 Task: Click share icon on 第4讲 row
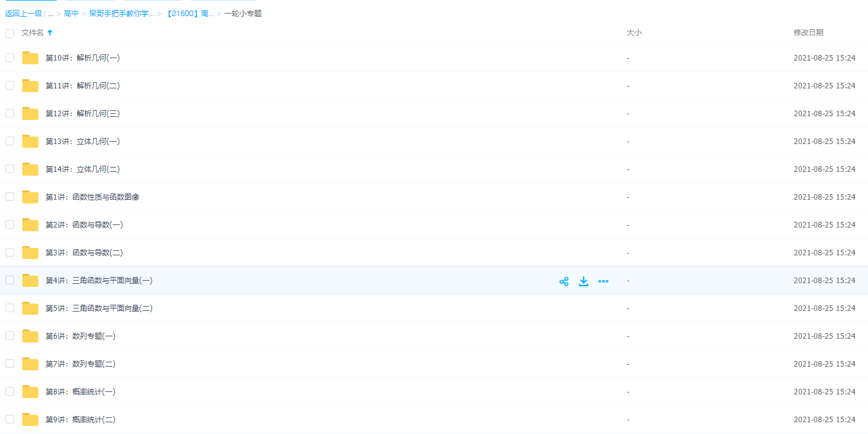tap(564, 281)
